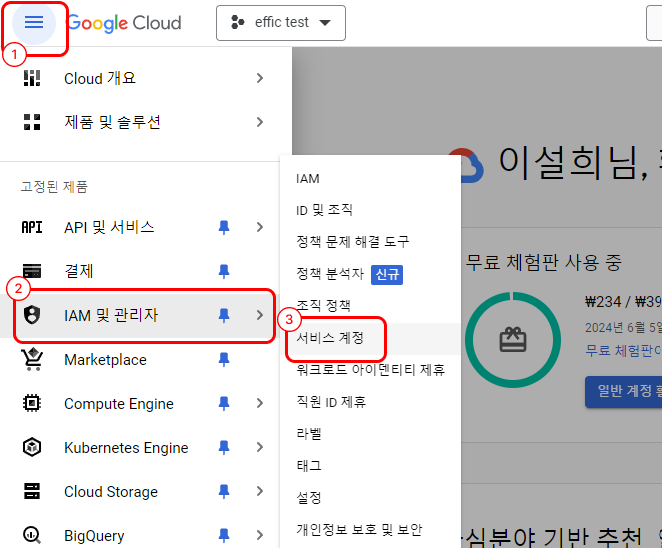Click the free trial credit progress ring
Screen dimensions: 662x548
pos(513,341)
